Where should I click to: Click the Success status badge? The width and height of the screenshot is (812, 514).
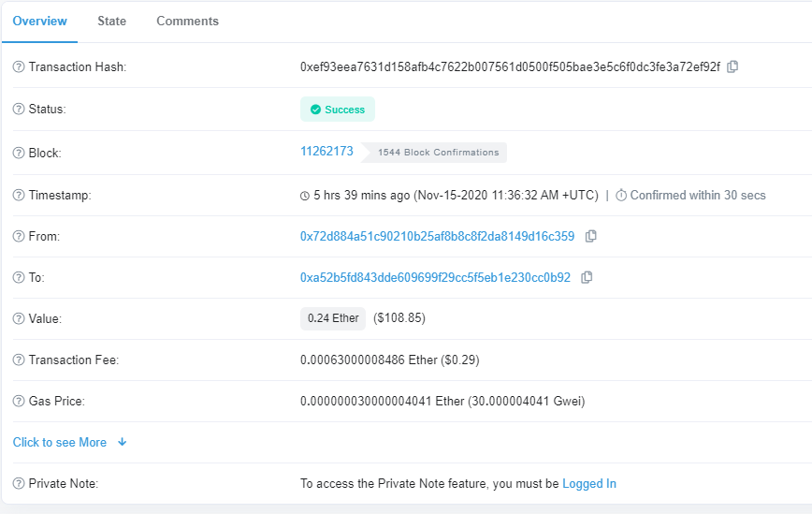[x=338, y=110]
